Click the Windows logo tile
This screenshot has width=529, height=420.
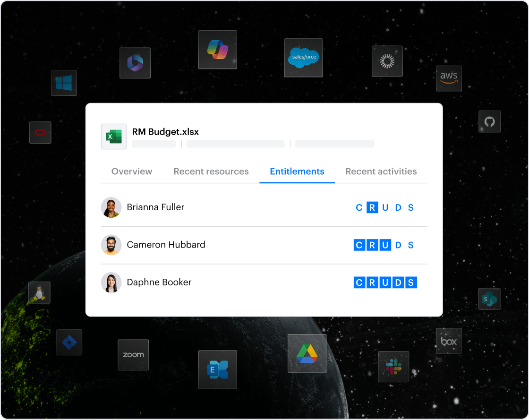click(x=64, y=83)
